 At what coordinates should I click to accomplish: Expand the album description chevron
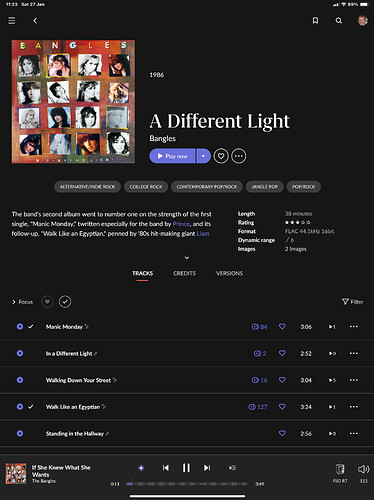click(187, 258)
